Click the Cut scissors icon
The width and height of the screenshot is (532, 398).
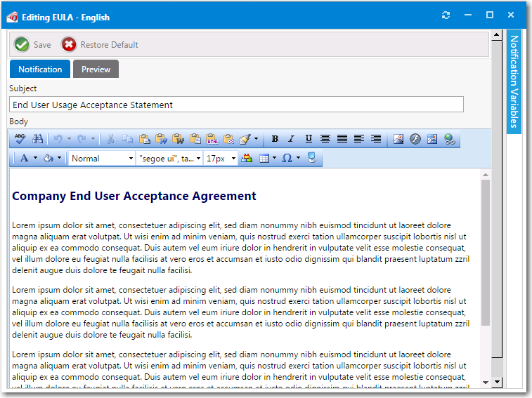[x=110, y=139]
